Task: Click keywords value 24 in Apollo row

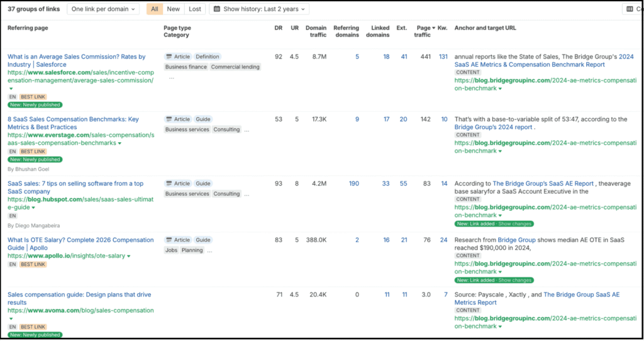Action: pyautogui.click(x=443, y=240)
